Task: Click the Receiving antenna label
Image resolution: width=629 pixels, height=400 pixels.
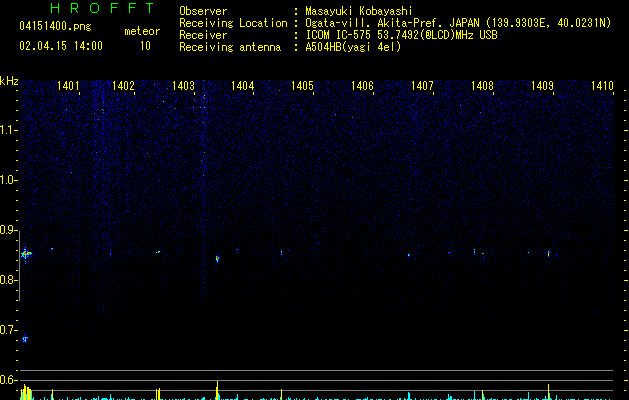Action: point(230,47)
